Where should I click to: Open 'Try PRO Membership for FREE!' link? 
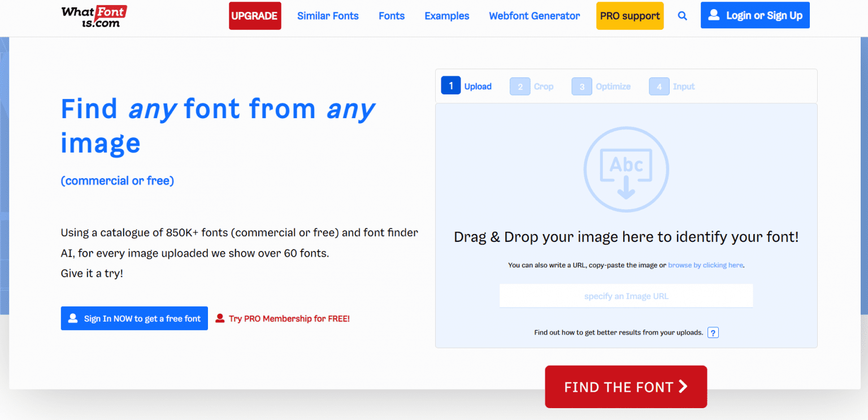tap(283, 319)
